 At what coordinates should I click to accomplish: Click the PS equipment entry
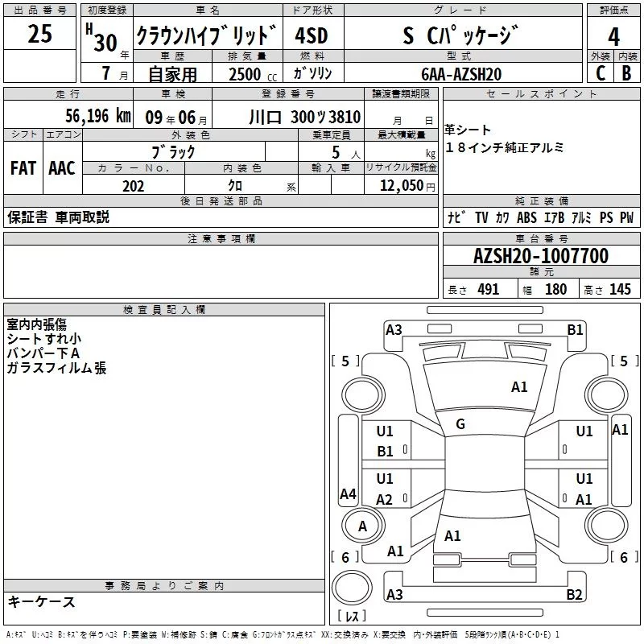(606, 217)
